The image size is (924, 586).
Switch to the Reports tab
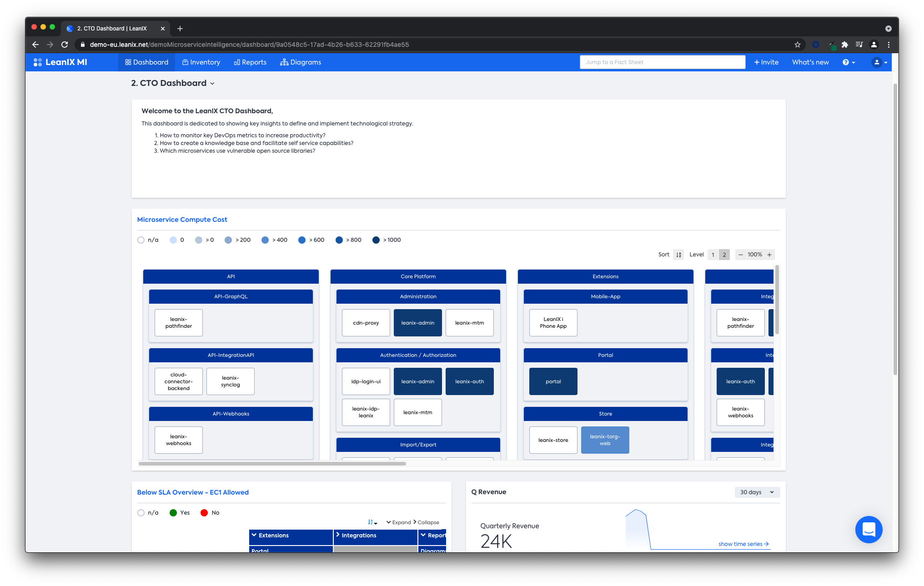(250, 62)
